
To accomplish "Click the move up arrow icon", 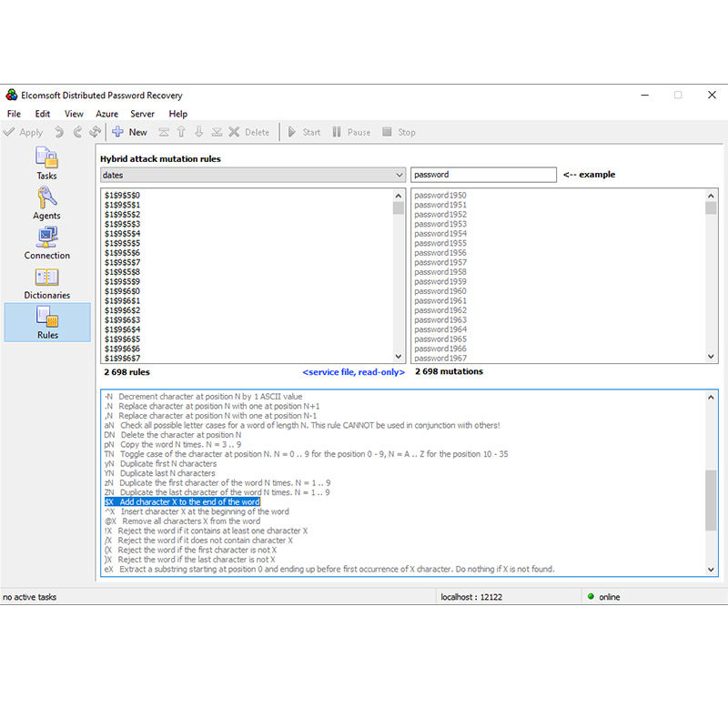I will coord(181,132).
